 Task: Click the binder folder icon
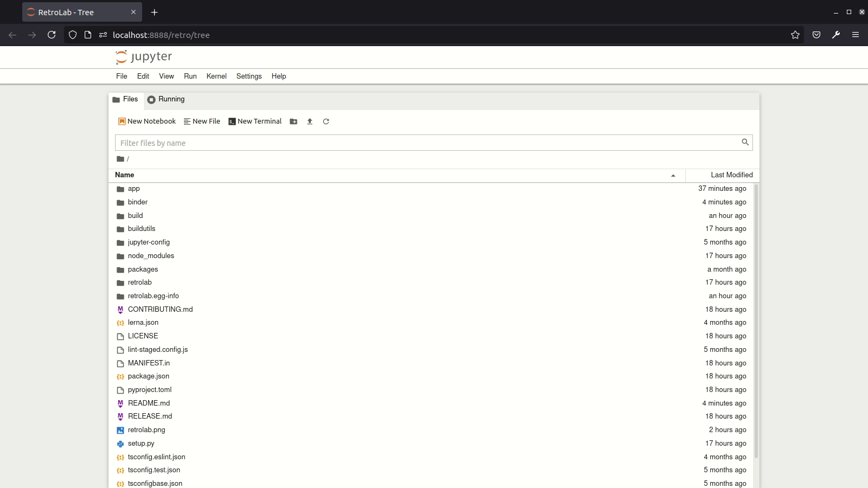(120, 203)
